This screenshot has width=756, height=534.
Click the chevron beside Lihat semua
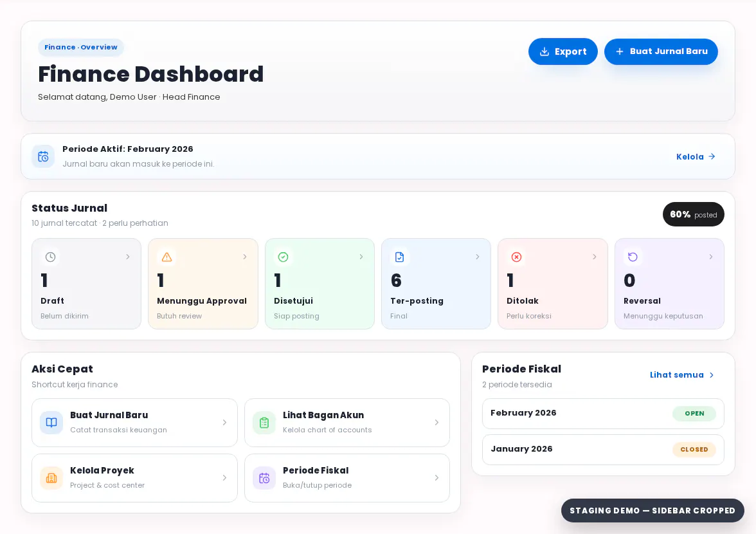(712, 375)
